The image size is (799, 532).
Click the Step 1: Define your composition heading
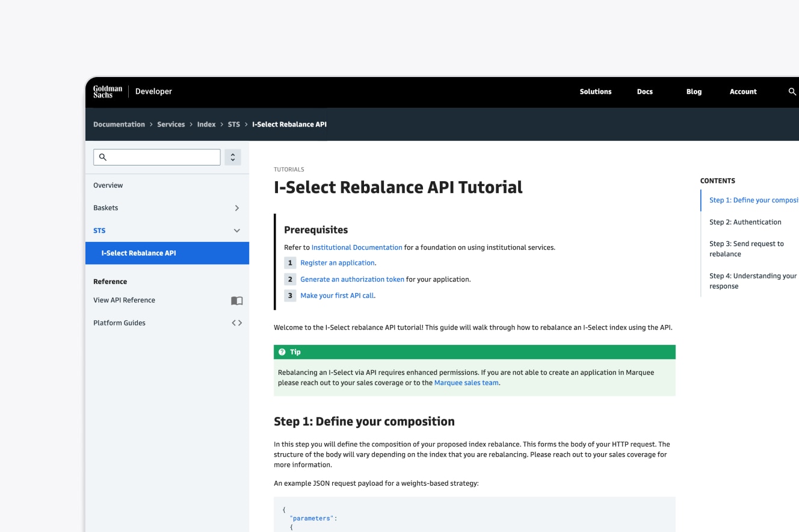(x=364, y=421)
